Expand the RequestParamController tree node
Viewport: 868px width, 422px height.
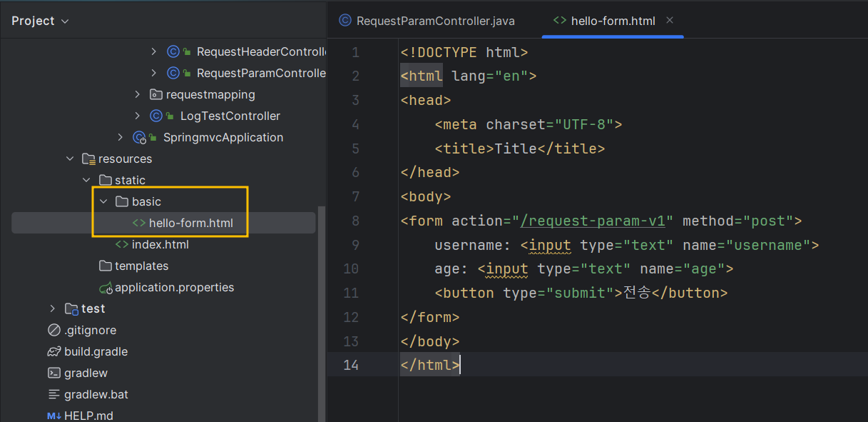click(x=154, y=73)
